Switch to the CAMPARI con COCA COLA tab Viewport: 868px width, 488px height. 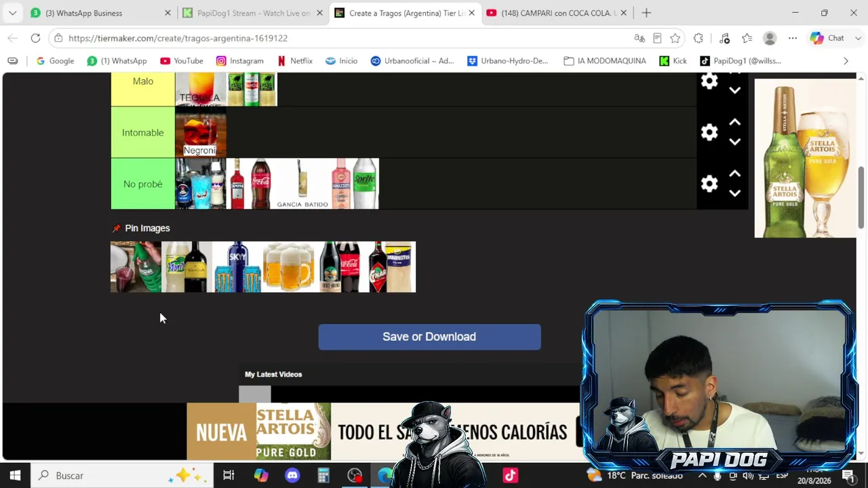click(x=557, y=13)
